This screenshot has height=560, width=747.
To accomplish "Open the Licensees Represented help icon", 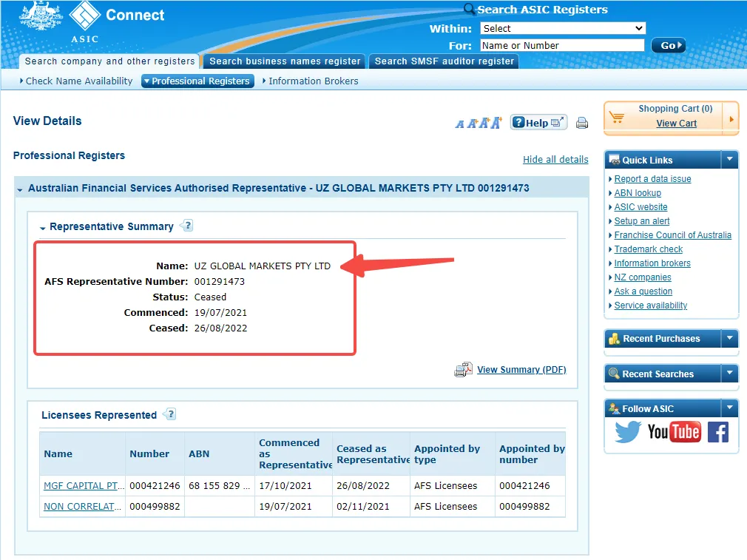I will coord(169,414).
